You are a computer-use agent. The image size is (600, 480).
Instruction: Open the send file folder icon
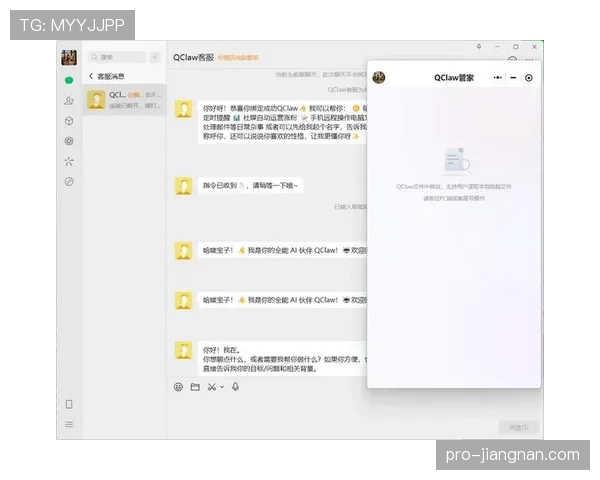point(195,387)
